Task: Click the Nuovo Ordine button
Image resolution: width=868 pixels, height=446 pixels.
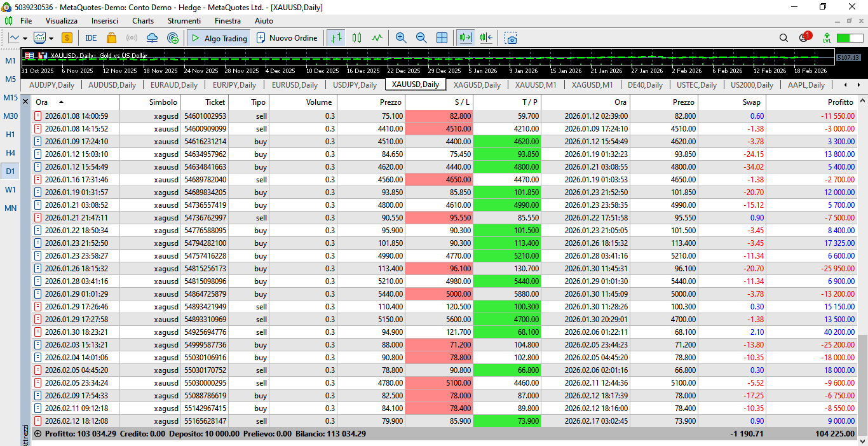Action: coord(287,38)
